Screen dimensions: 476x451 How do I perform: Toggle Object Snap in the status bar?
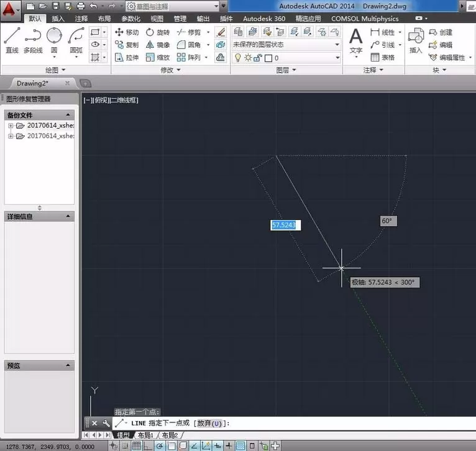click(172, 446)
